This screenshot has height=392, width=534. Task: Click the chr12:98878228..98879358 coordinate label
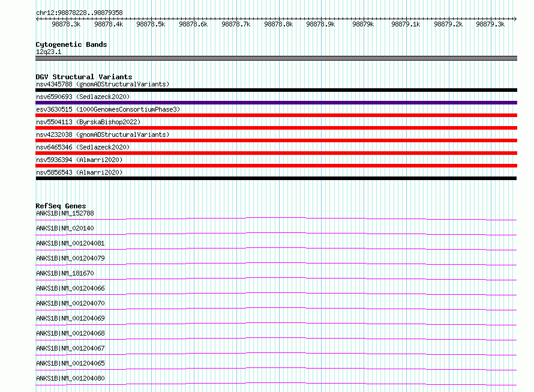pos(79,13)
